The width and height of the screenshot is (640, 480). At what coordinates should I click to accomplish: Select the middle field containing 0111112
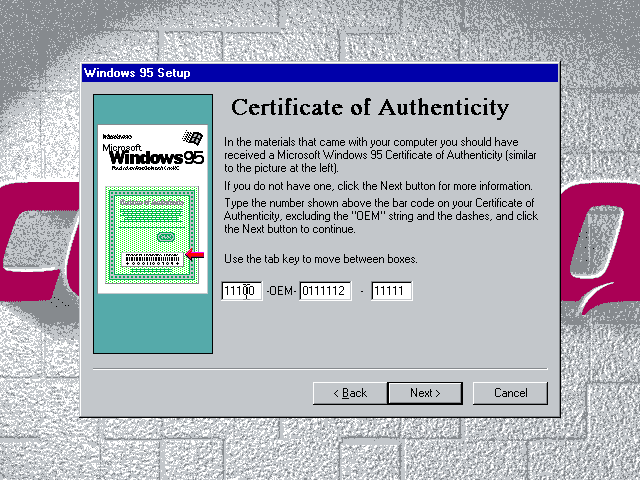[x=325, y=291]
